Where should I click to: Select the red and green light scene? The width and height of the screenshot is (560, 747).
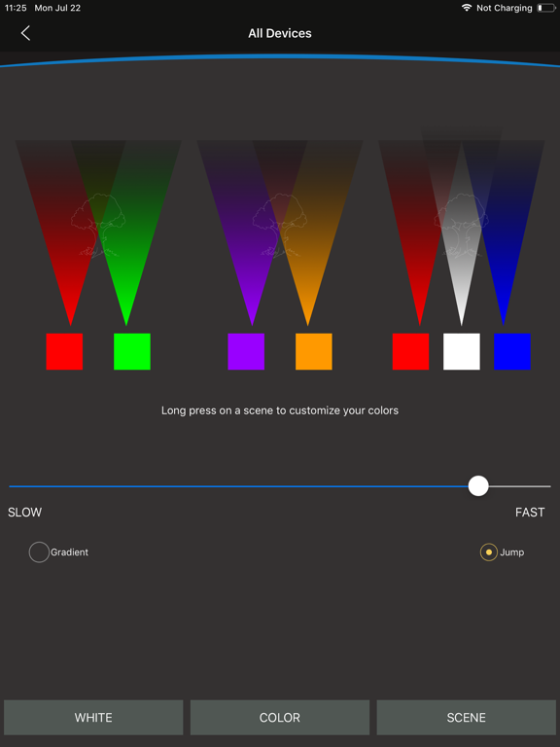tap(98, 232)
